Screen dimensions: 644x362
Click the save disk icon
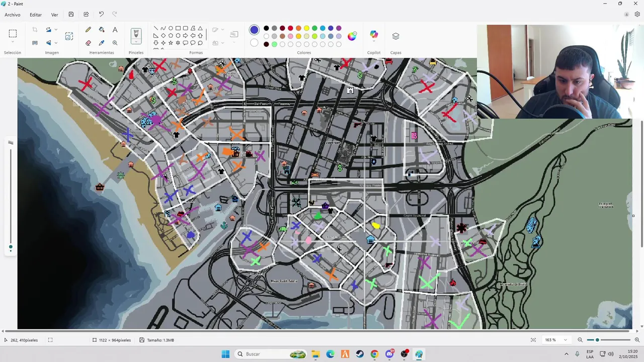pyautogui.click(x=71, y=15)
